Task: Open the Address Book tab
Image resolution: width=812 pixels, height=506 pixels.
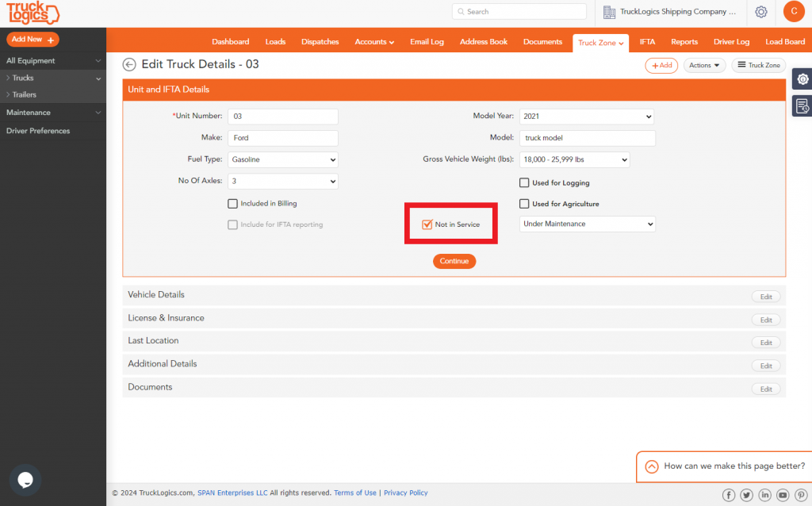Action: coord(484,42)
